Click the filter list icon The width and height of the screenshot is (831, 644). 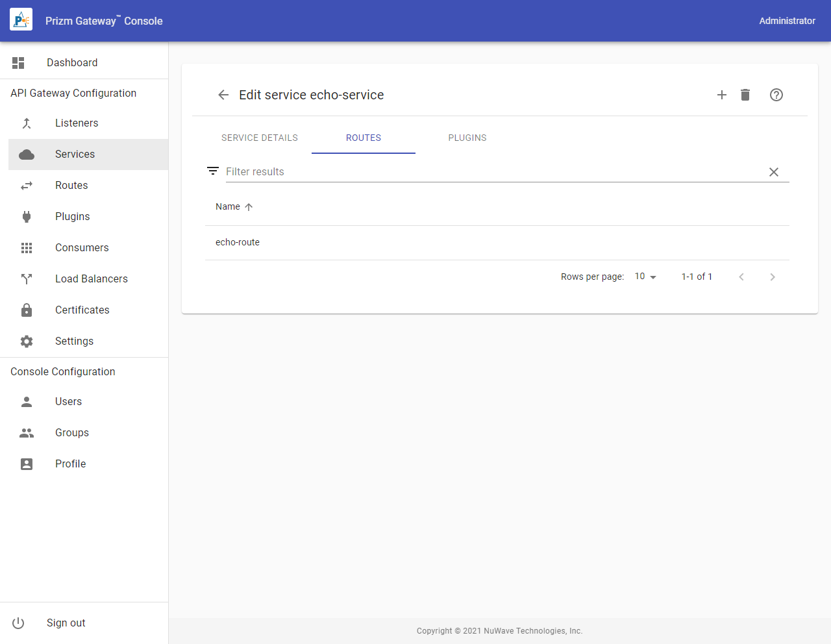click(x=213, y=171)
